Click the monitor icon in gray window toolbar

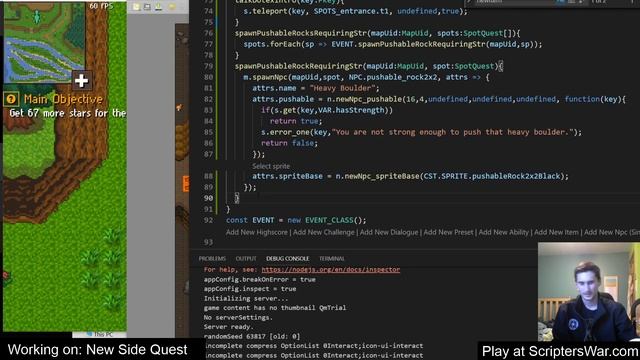(147, 7)
